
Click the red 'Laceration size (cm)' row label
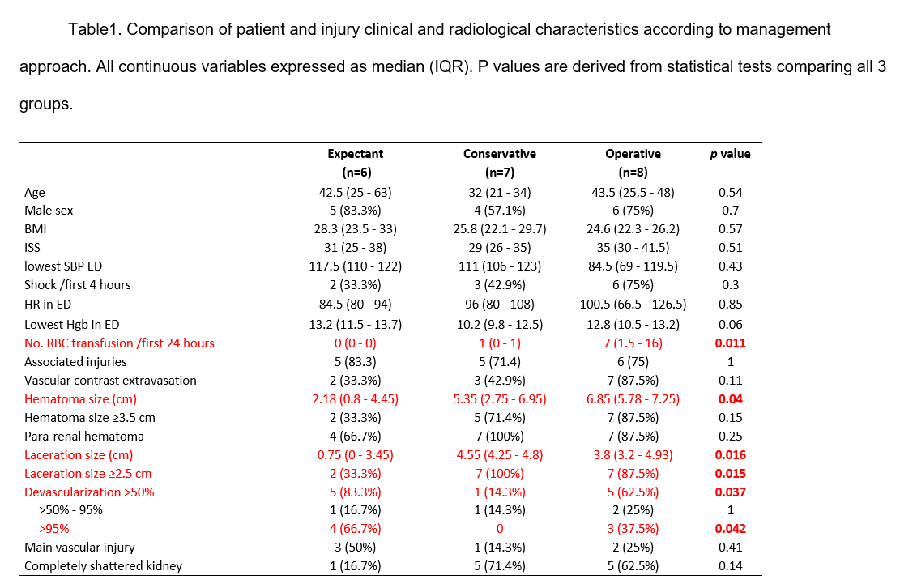tap(79, 455)
